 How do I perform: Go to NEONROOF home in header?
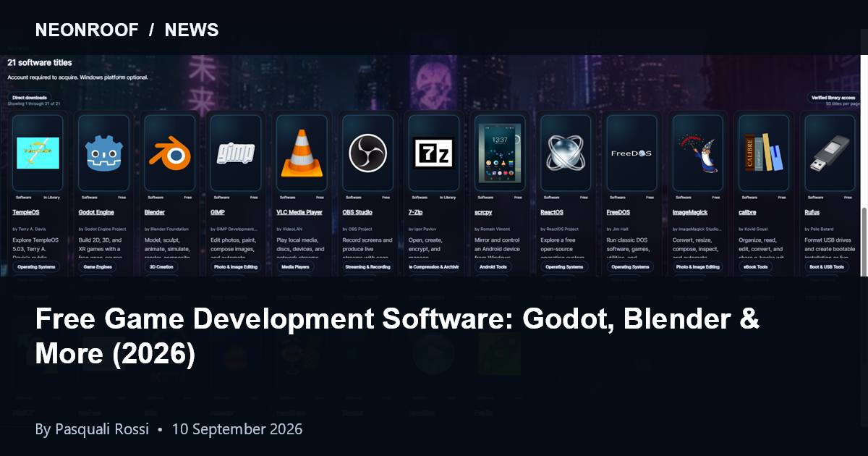87,30
